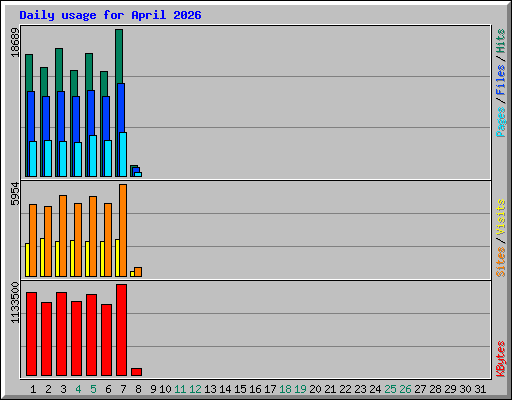Click the small red KBytes bar for day 8

coord(136,372)
